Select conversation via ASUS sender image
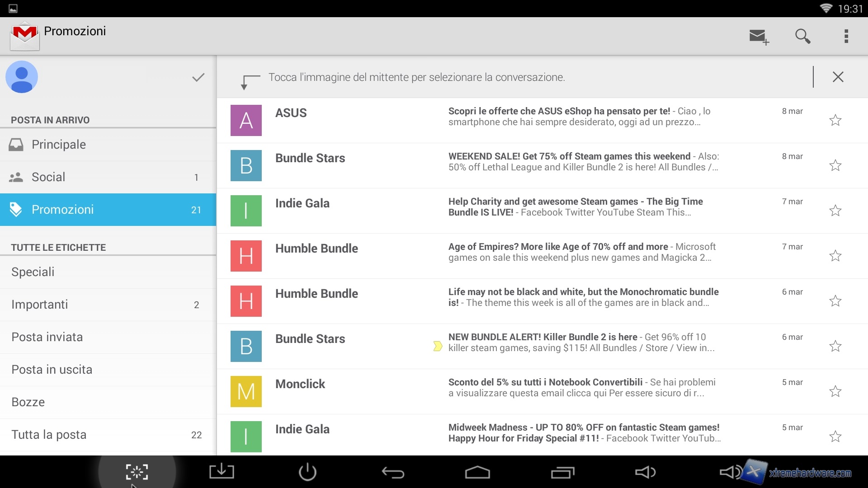 click(246, 120)
